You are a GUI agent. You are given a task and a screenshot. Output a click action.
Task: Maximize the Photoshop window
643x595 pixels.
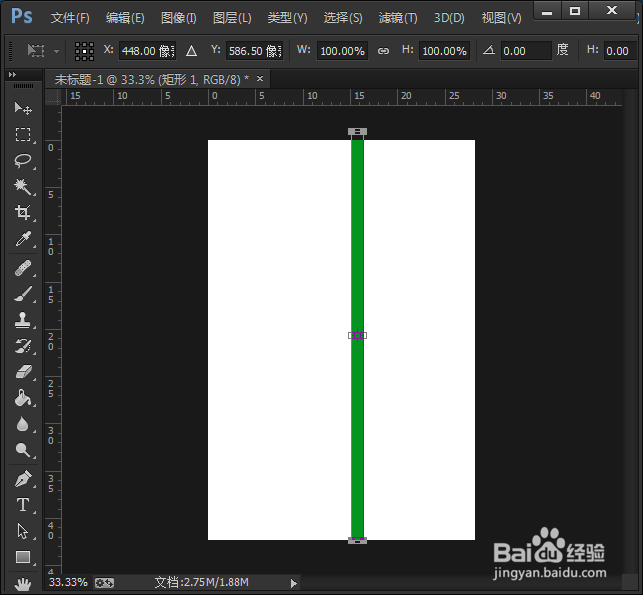tap(575, 11)
